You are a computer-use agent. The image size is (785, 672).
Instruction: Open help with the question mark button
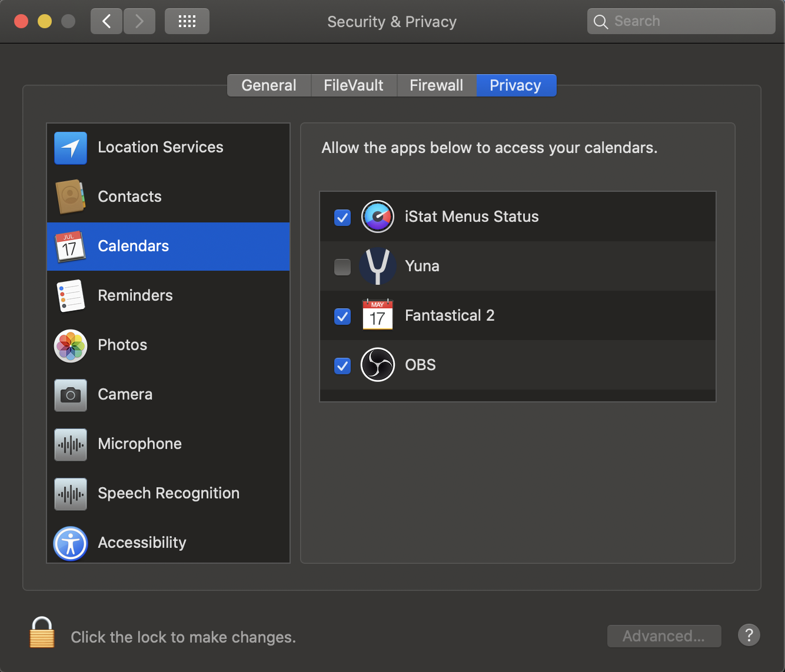(x=749, y=635)
